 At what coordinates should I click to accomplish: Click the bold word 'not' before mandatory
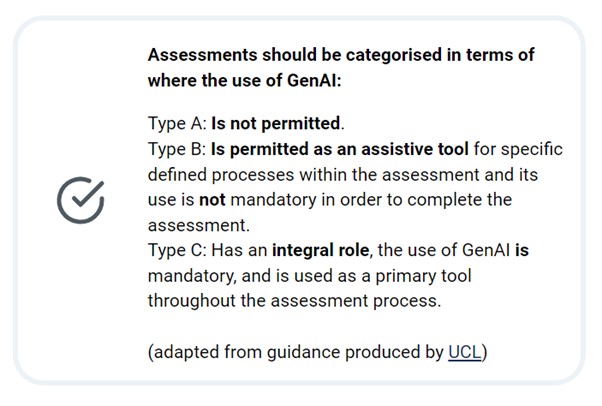[x=212, y=200]
